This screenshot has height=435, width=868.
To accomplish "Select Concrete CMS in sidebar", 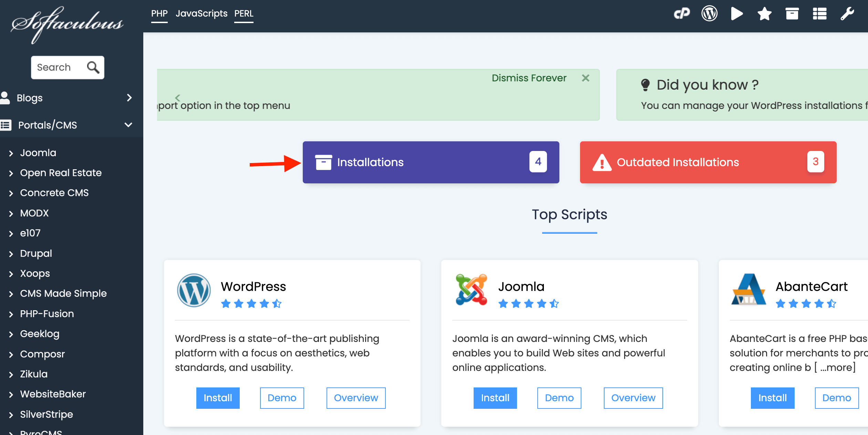I will (x=54, y=193).
